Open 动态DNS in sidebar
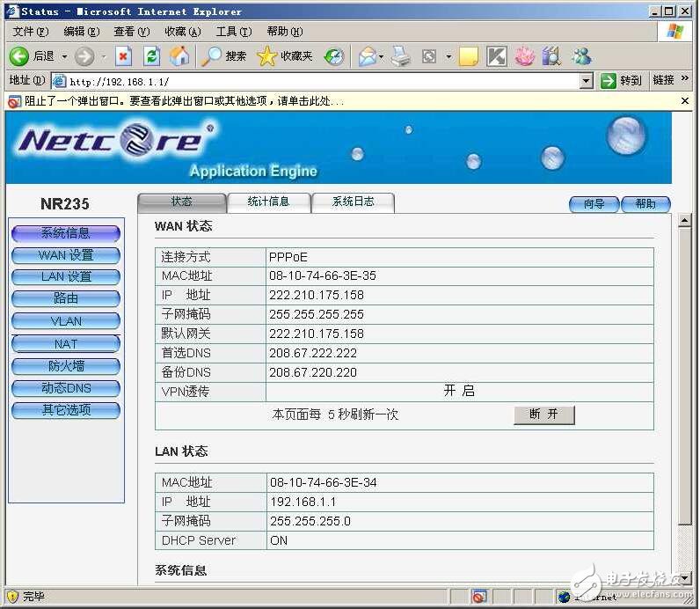 (66, 388)
